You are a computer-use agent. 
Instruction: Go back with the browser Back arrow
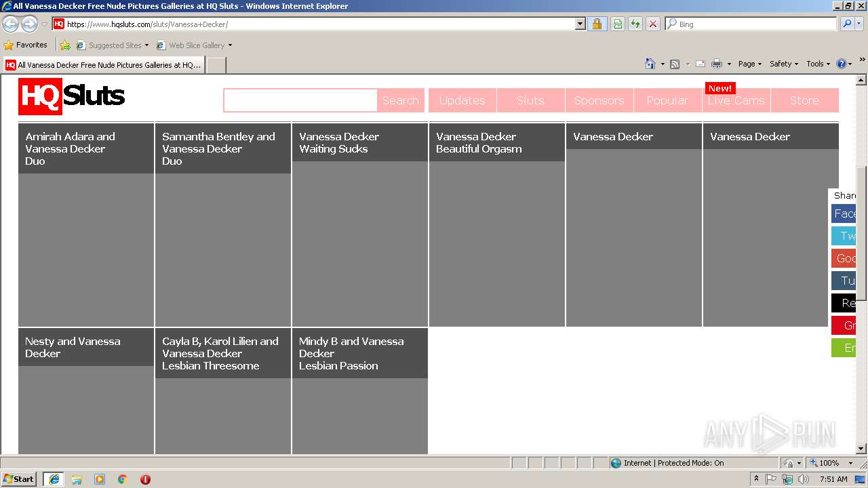tap(11, 24)
